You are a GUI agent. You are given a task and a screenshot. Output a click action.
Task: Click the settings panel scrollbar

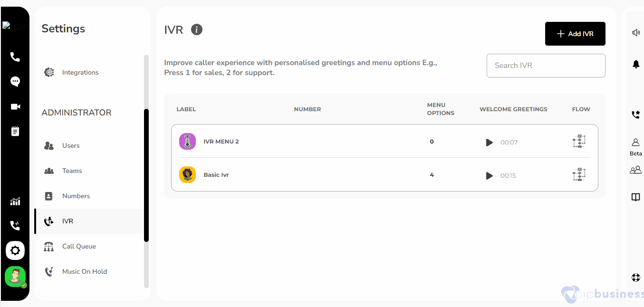tap(146, 175)
